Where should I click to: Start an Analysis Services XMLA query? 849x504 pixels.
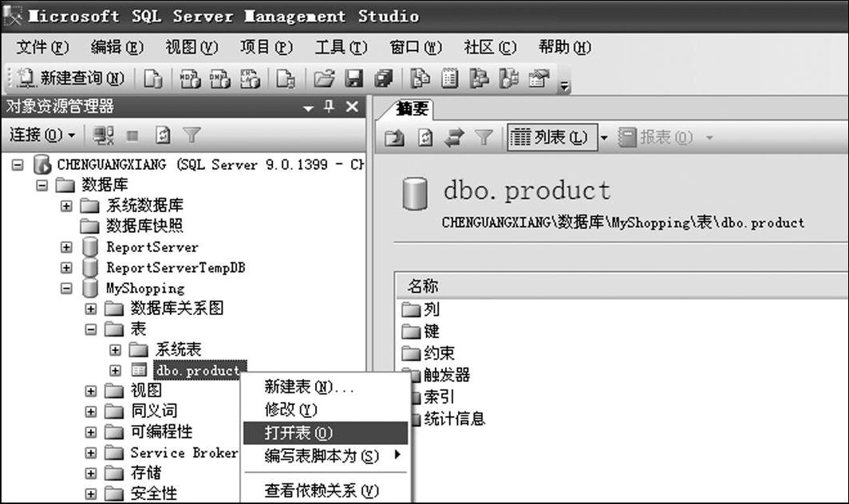(250, 79)
